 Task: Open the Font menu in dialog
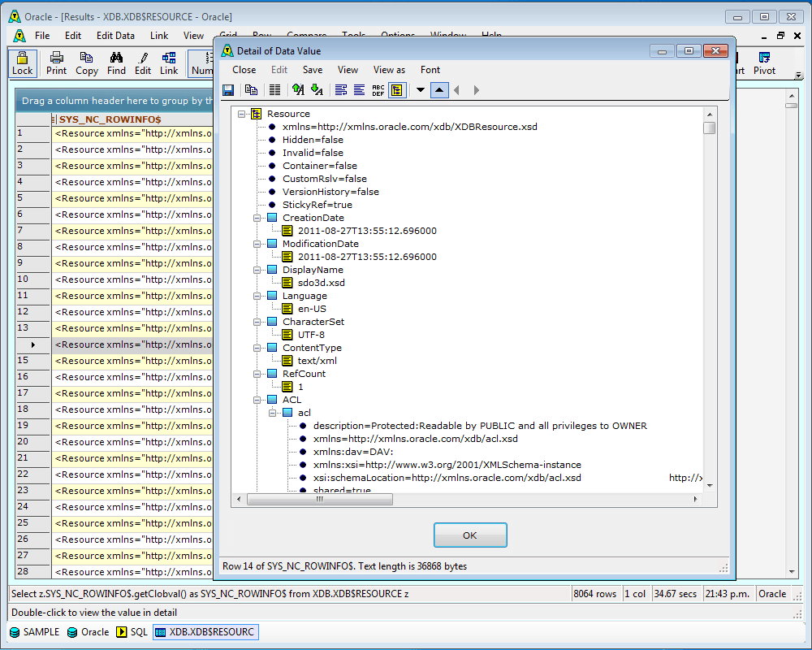click(x=430, y=69)
